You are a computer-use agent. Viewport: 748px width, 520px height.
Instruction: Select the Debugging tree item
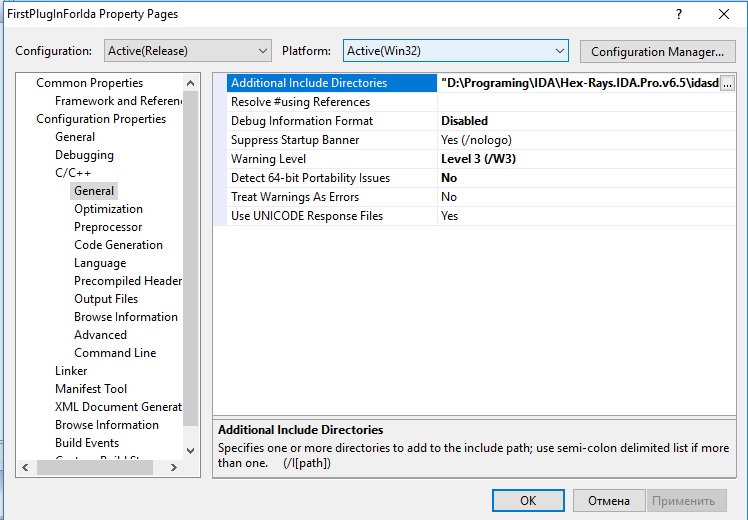[84, 155]
